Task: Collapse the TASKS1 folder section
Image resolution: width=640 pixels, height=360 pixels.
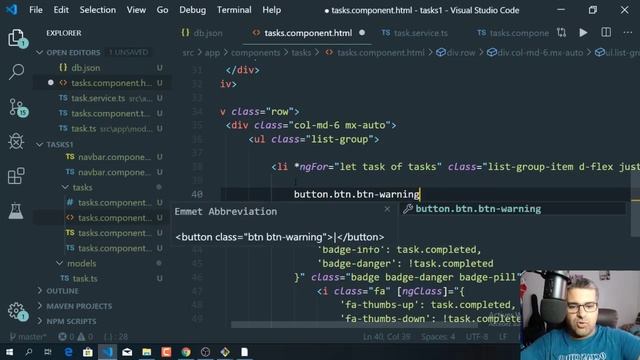Action: click(59, 144)
